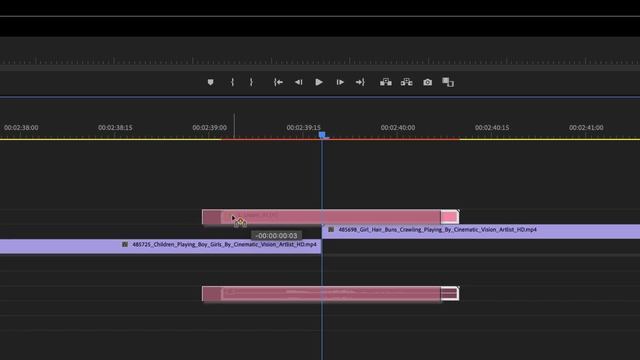Go to In point button

(278, 82)
